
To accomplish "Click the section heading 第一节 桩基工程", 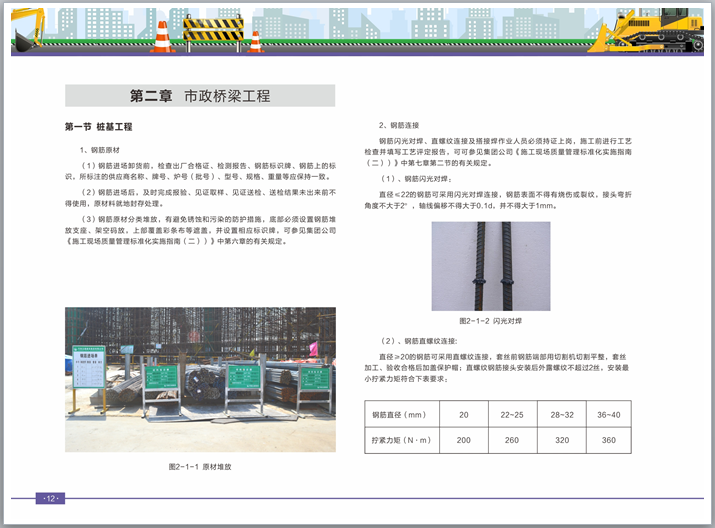I will point(98,128).
